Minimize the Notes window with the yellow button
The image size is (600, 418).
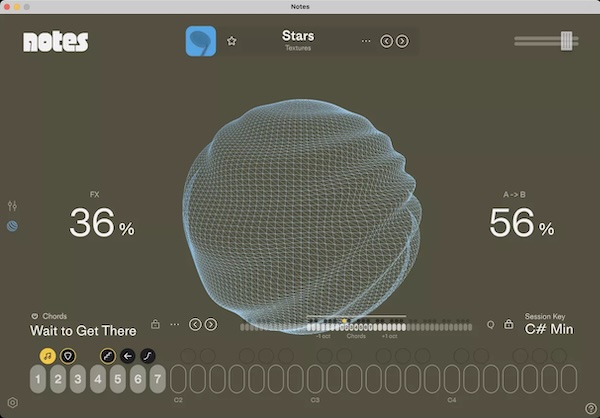point(17,7)
